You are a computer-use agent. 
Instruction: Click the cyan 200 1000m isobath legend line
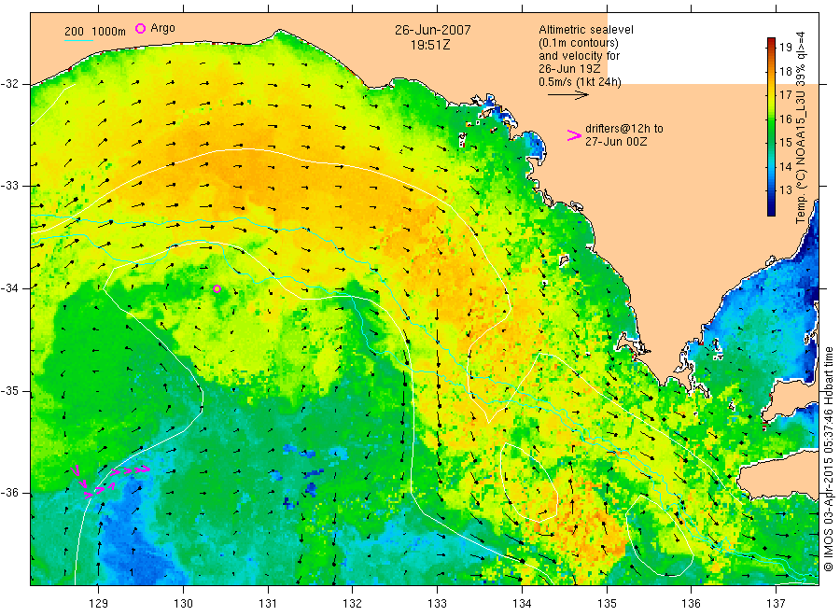(x=78, y=41)
